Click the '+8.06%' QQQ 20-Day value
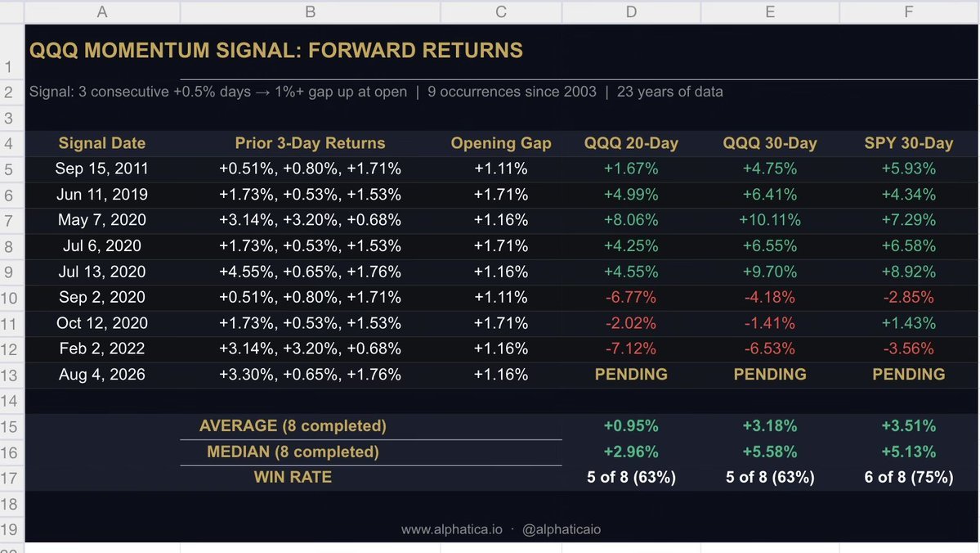 (x=631, y=220)
